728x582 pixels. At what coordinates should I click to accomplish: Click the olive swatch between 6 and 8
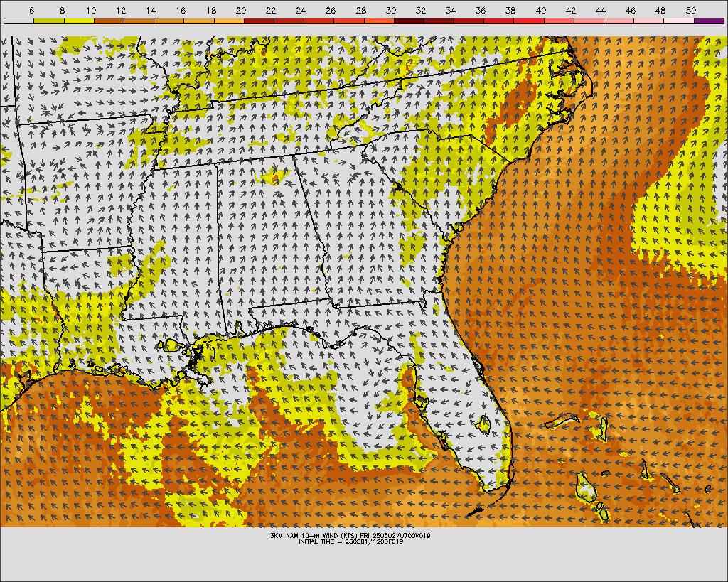pyautogui.click(x=49, y=21)
